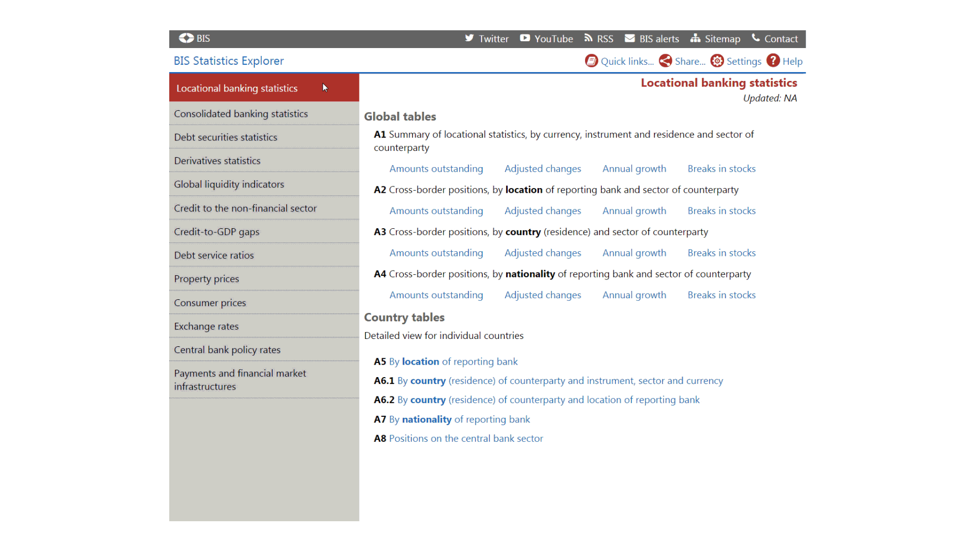This screenshot has height=551, width=980.
Task: Open the Twitter bird icon link
Action: tap(469, 38)
